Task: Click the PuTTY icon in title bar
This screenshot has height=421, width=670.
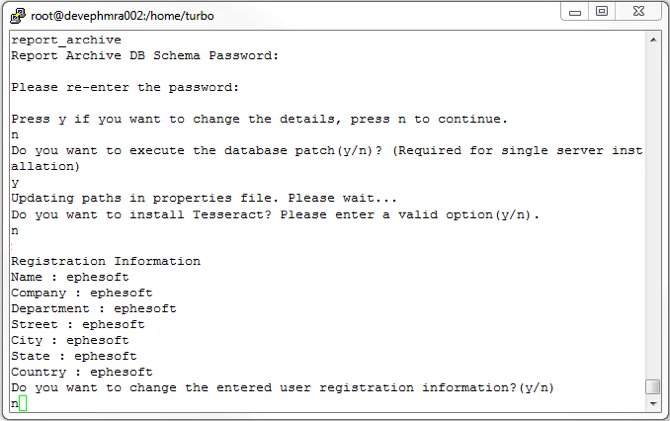Action: [x=17, y=15]
